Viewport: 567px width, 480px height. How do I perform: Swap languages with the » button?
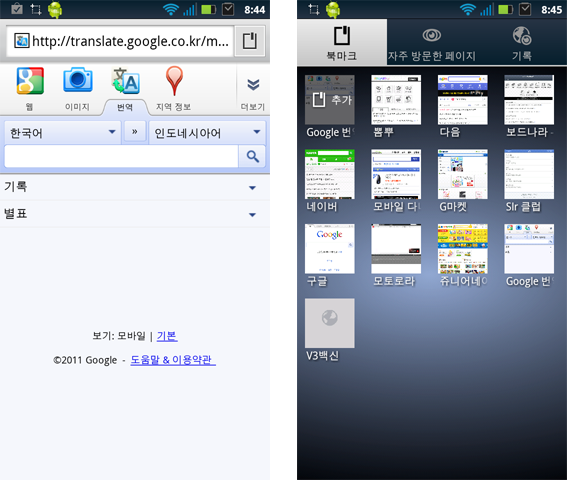(135, 132)
